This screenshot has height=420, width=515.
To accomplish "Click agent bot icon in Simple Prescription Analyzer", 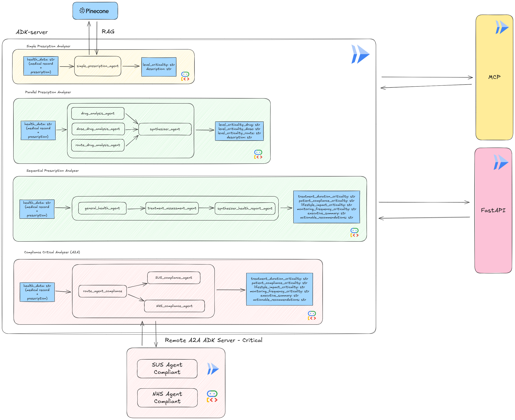I will [x=185, y=76].
